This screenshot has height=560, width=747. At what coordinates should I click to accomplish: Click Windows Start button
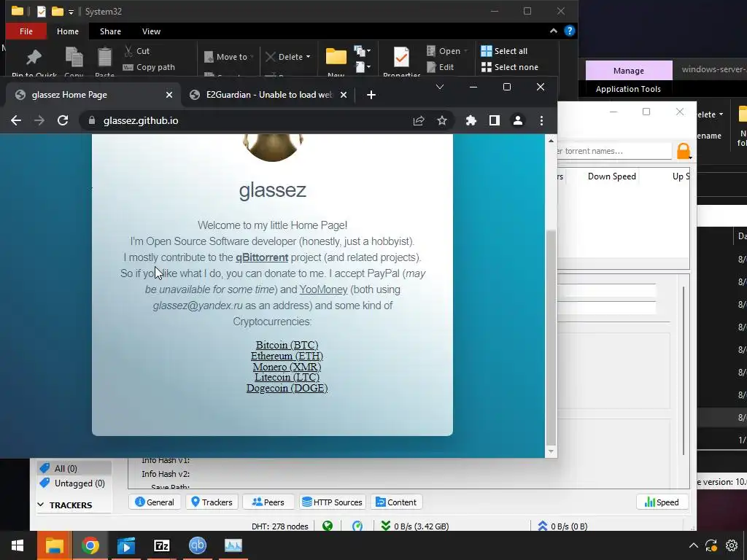click(18, 545)
